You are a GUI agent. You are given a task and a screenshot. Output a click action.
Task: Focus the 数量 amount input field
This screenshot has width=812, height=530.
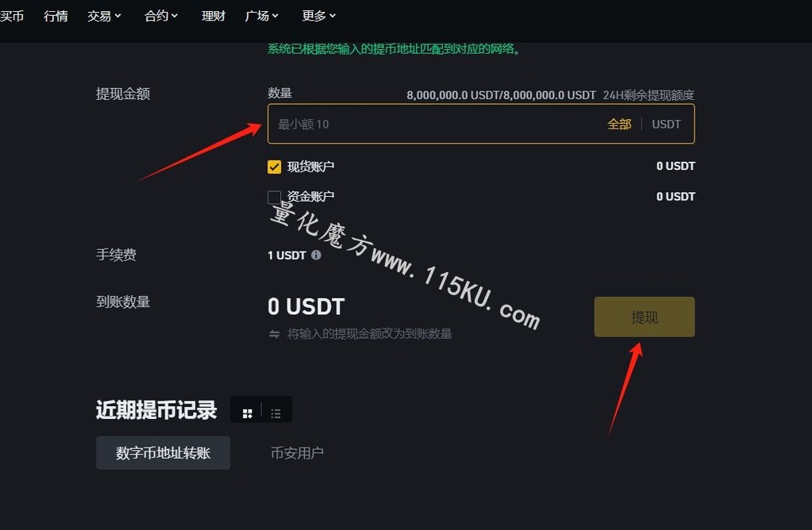481,124
